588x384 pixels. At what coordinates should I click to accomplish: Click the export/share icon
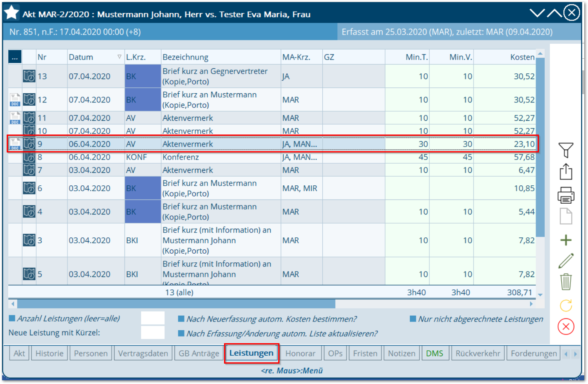[x=566, y=172]
